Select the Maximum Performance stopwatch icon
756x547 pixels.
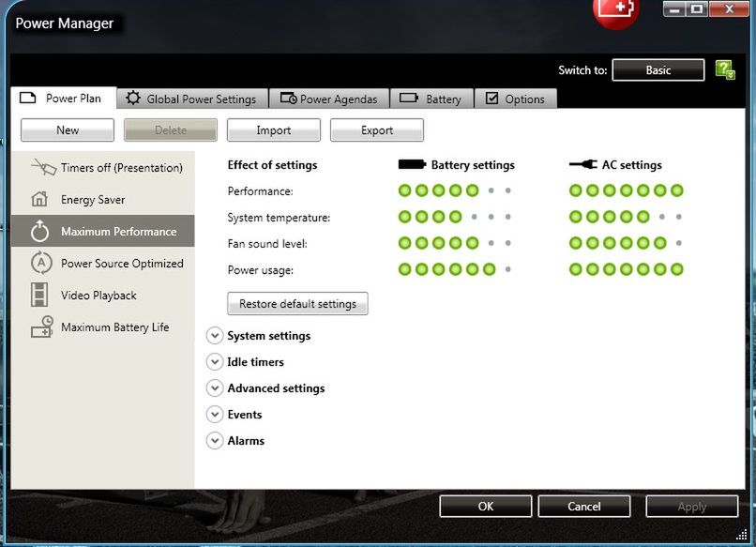click(42, 231)
